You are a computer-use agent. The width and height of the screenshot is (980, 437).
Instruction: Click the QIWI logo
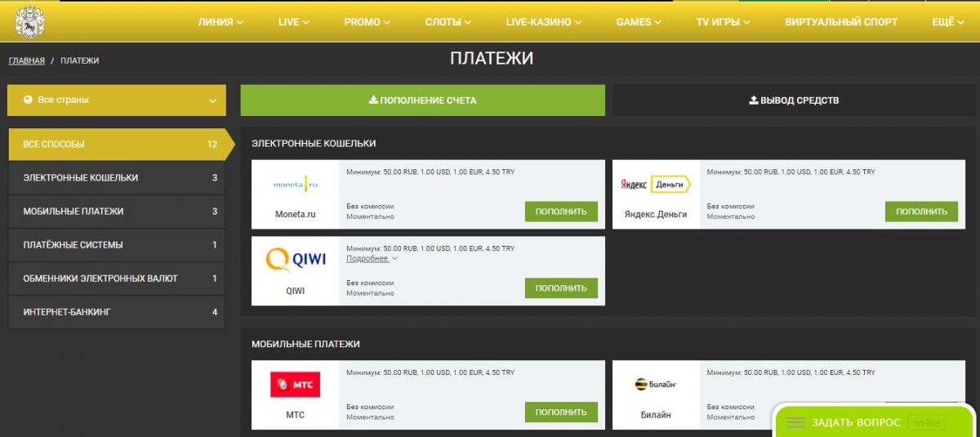tap(296, 261)
